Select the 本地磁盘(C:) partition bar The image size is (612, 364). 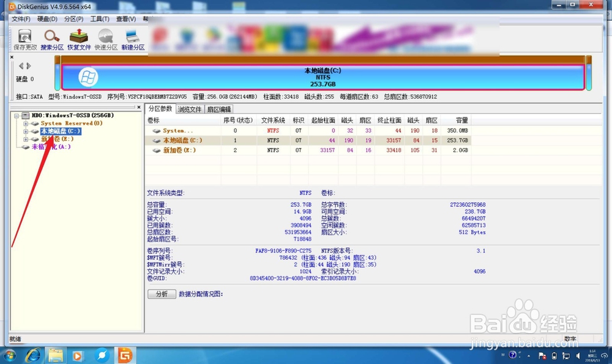pos(323,77)
